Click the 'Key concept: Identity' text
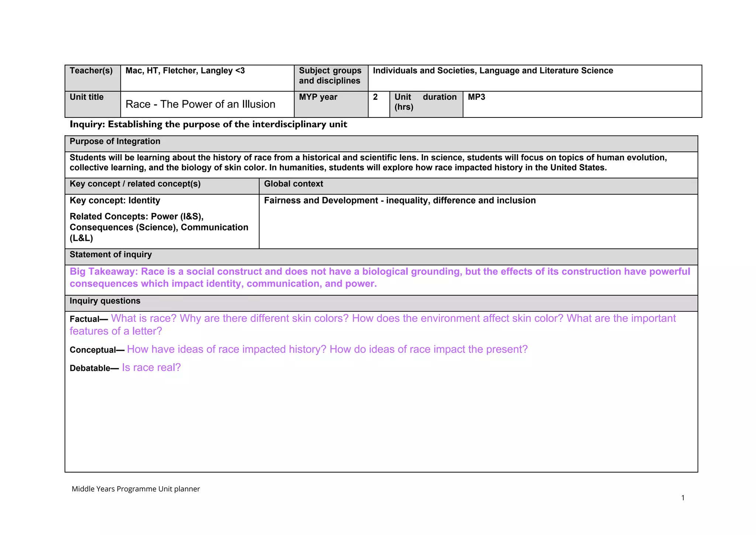Screen dimensions: 756x535 (x=115, y=200)
